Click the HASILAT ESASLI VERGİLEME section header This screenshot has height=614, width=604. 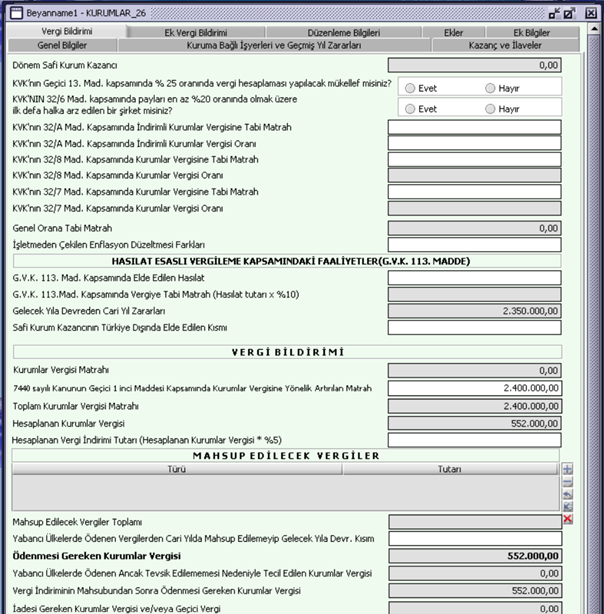click(287, 261)
